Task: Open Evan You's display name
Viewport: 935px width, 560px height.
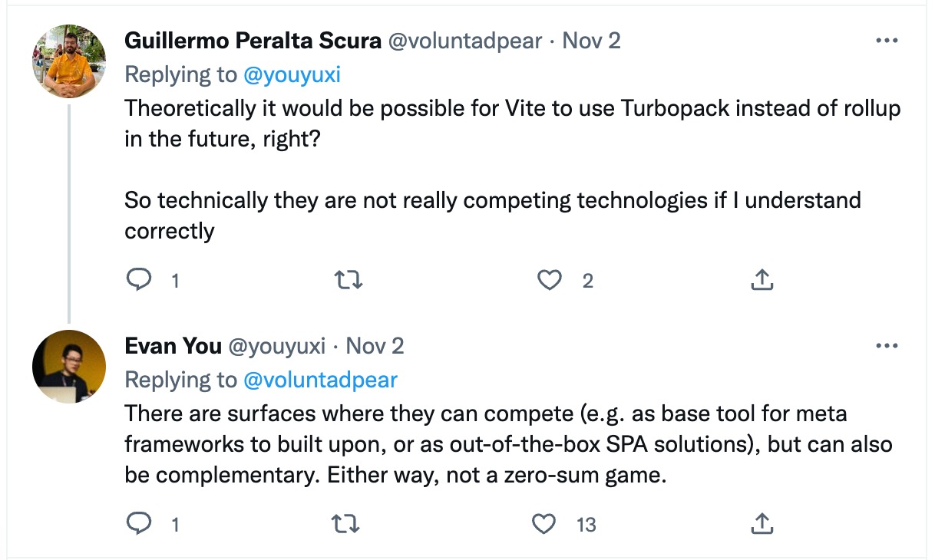Action: click(173, 346)
